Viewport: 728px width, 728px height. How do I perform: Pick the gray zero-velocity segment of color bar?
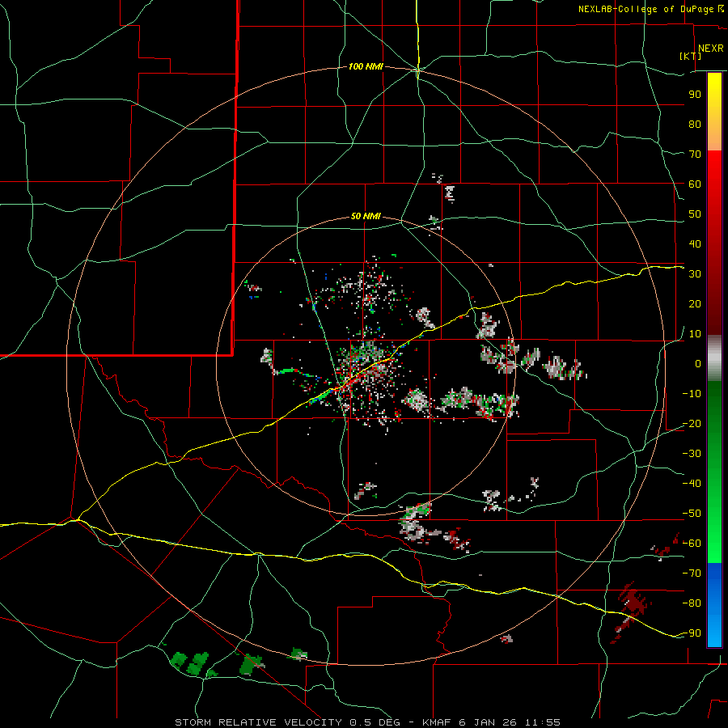714,358
